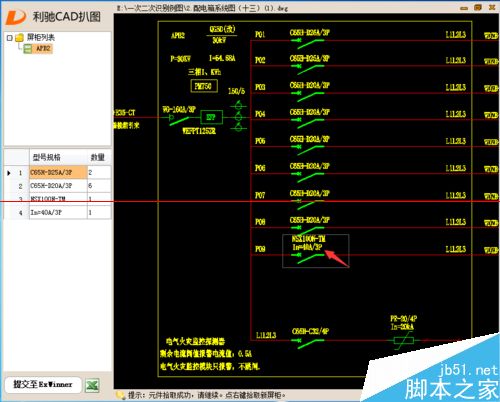The width and height of the screenshot is (500, 402).
Task: Pick the NSX100N-TM label on P09
Action: (x=309, y=239)
